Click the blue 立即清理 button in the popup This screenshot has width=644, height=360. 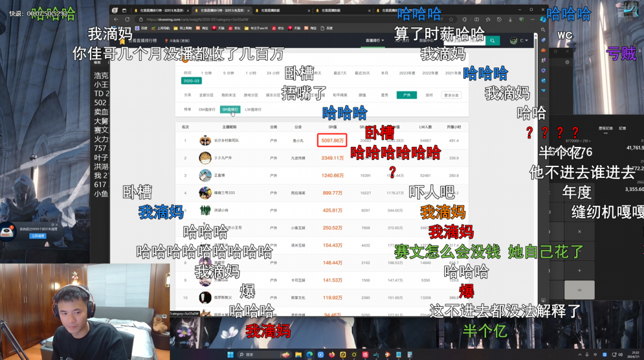[38, 236]
